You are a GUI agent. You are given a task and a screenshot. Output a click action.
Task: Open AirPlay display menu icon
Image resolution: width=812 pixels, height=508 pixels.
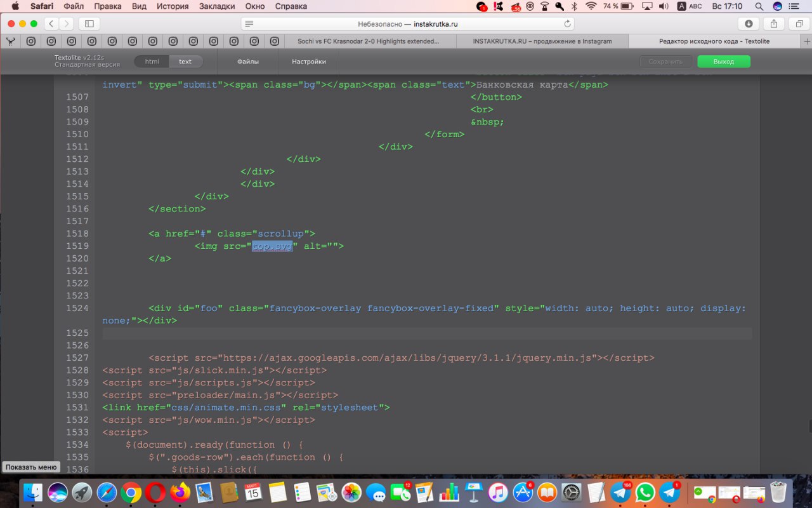[647, 6]
